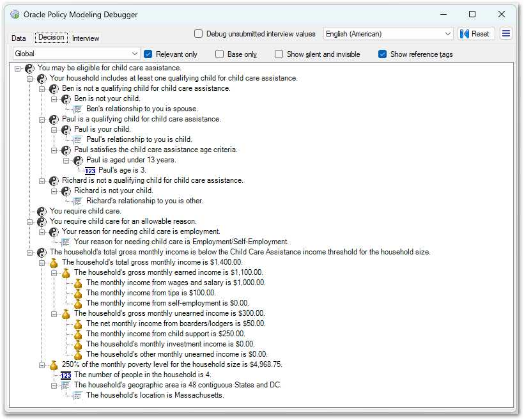Collapse the 'Richard is not a qualifying child' branch
The width and height of the screenshot is (524, 420).
42,182
